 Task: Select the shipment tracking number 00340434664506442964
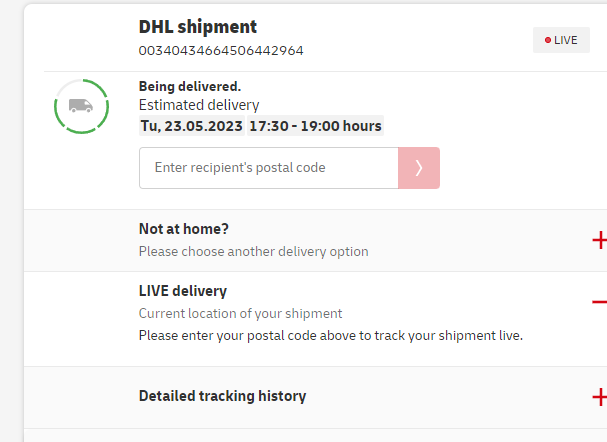[221, 50]
